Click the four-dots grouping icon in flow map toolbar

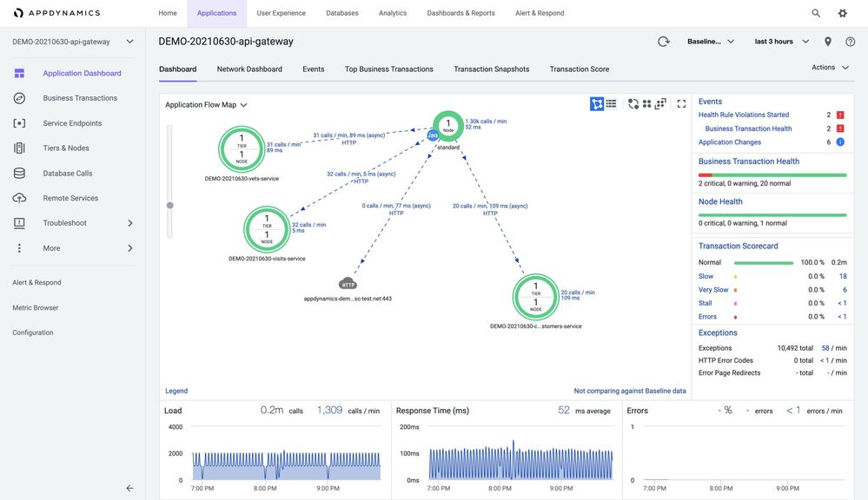[x=646, y=103]
